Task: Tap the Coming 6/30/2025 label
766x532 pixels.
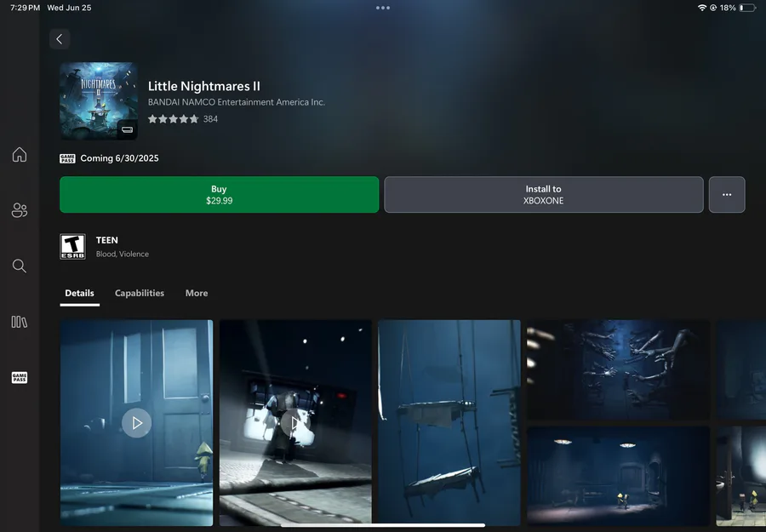Action: [x=119, y=158]
